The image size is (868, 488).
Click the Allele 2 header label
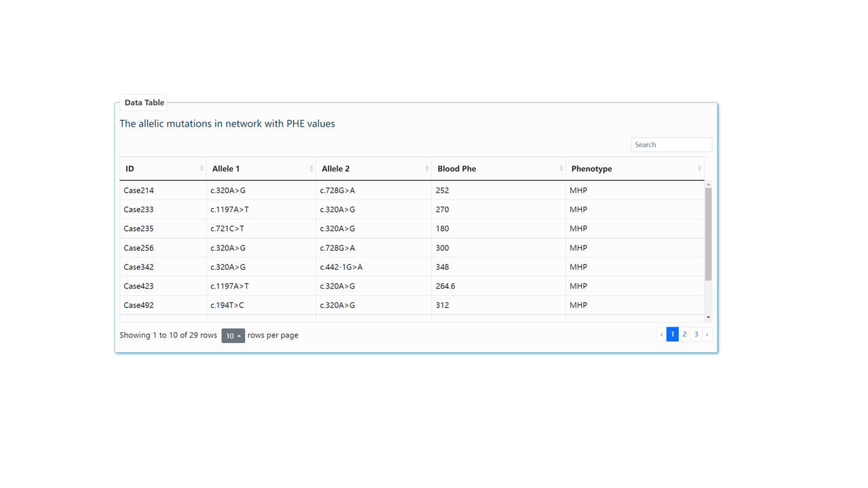(336, 169)
